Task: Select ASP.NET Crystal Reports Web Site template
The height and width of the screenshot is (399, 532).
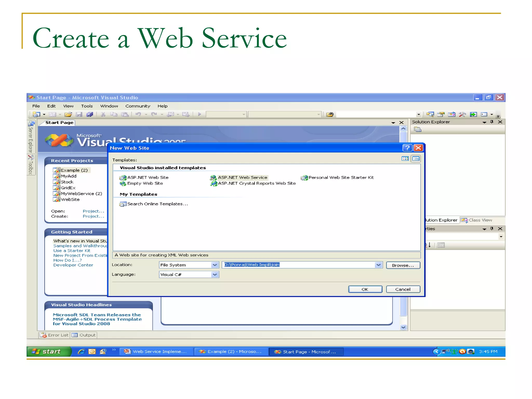Action: click(x=253, y=183)
